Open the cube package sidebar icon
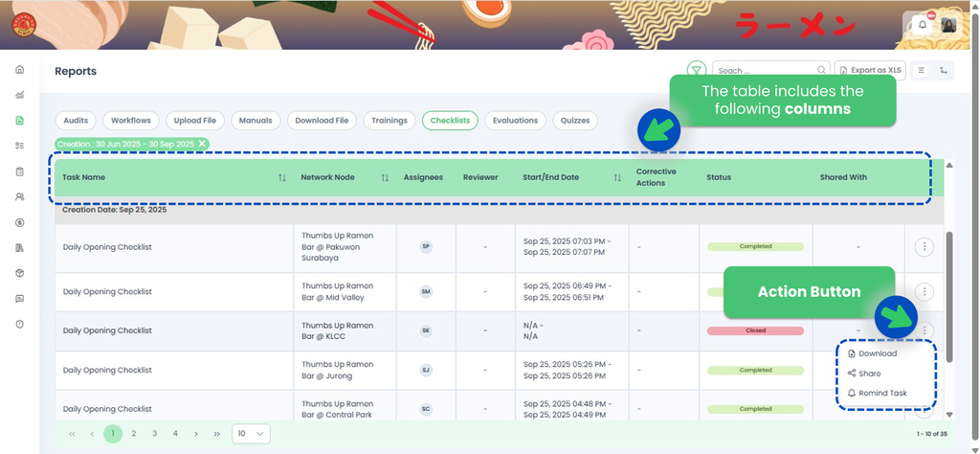Screen dimensions: 980x454 pos(19,273)
